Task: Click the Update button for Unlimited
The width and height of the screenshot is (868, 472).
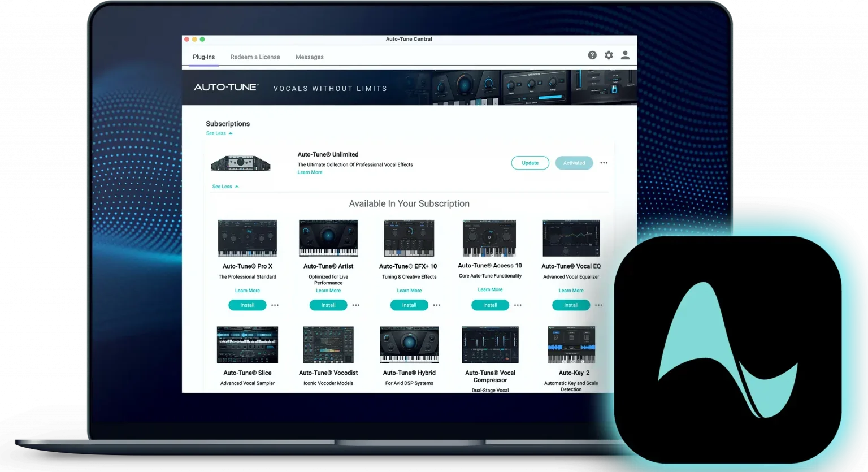Action: tap(530, 163)
